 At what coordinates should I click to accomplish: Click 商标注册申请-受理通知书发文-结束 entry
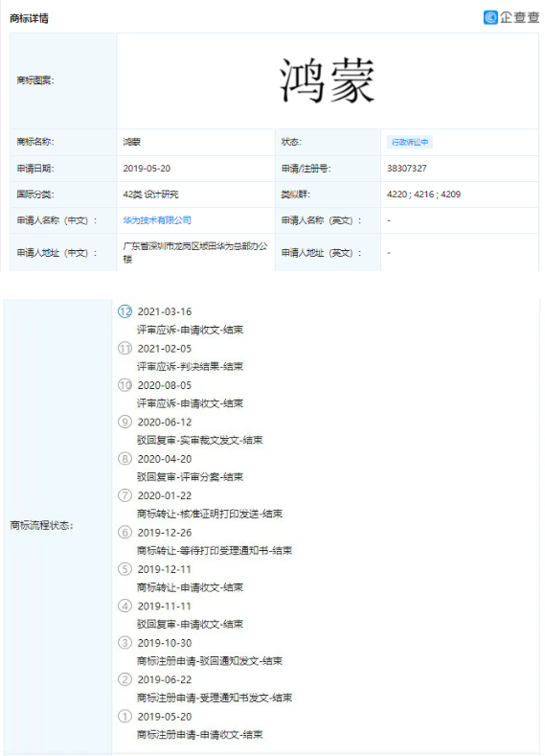tap(215, 698)
